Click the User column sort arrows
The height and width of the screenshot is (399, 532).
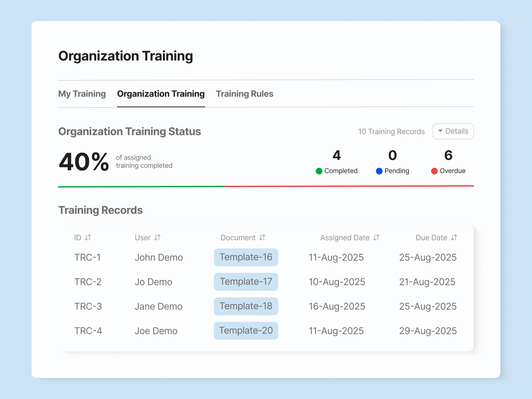tap(157, 238)
